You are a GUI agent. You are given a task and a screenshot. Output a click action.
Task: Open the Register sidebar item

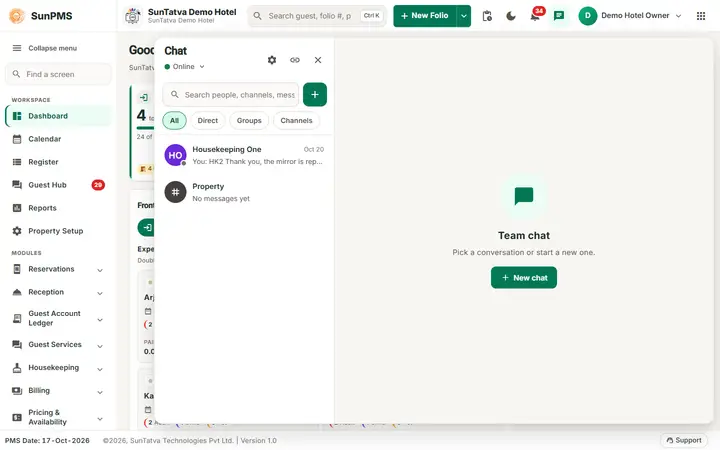58,162
